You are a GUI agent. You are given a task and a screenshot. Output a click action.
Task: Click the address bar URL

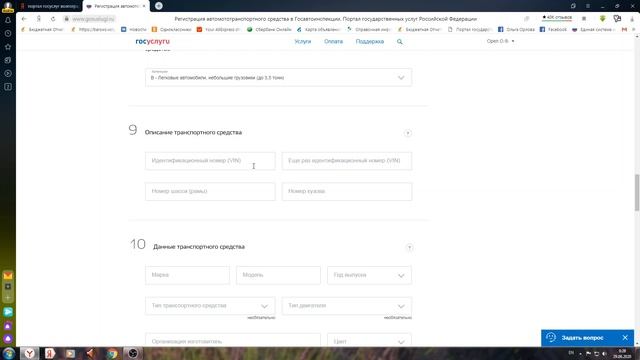tap(93, 19)
